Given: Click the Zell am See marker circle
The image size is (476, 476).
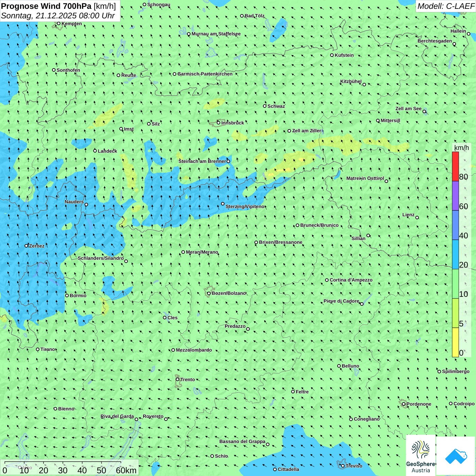Looking at the screenshot, I should [424, 111].
